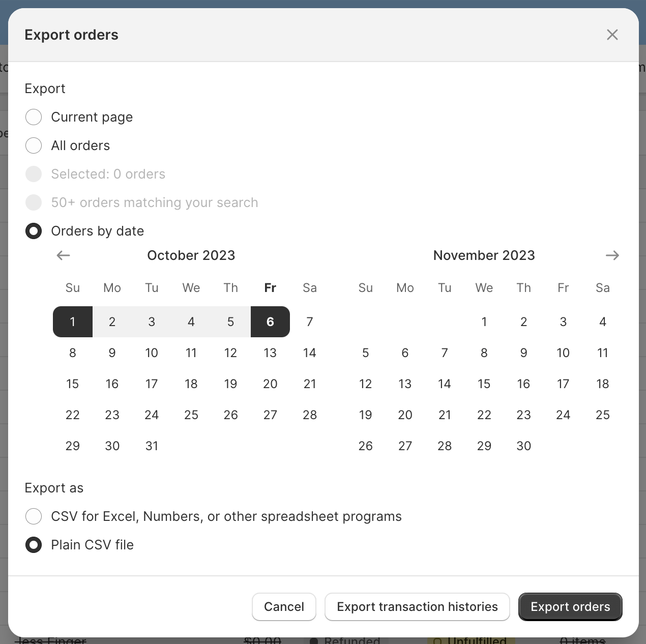Close the Export orders dialog
The height and width of the screenshot is (644, 646).
point(612,35)
